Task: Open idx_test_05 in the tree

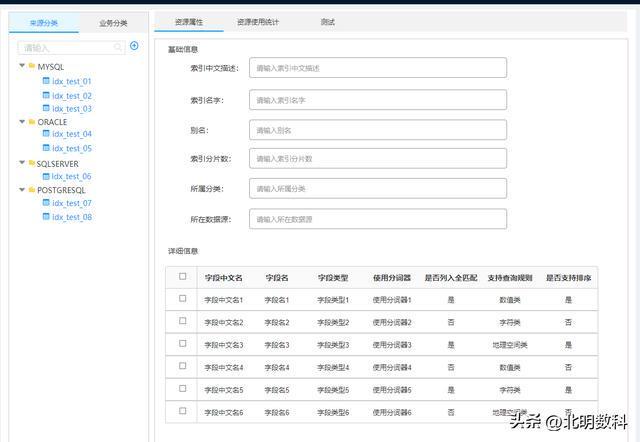Action: pos(71,148)
